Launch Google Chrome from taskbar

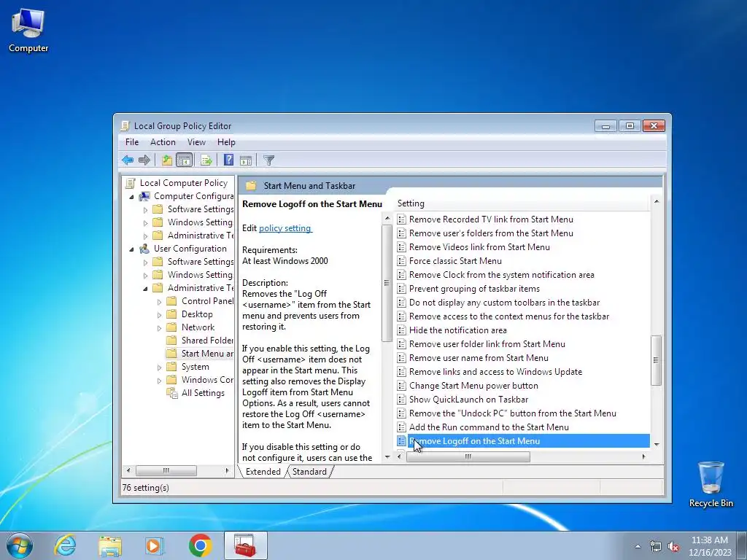coord(200,545)
